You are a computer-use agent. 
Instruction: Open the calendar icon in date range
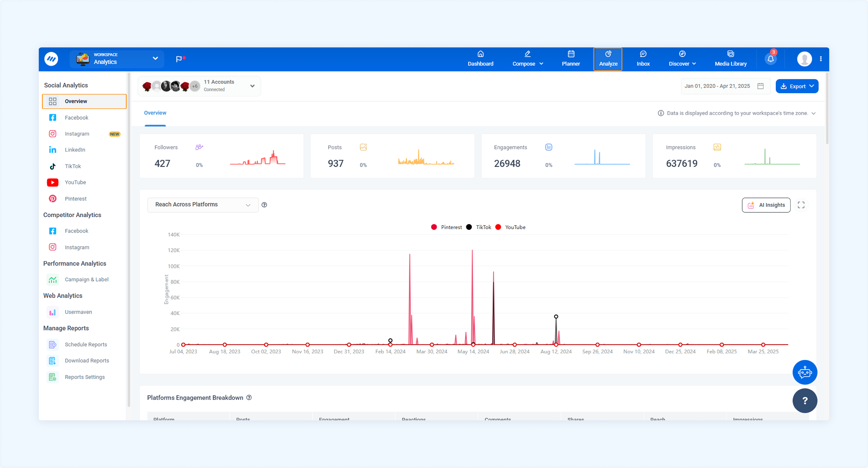760,86
